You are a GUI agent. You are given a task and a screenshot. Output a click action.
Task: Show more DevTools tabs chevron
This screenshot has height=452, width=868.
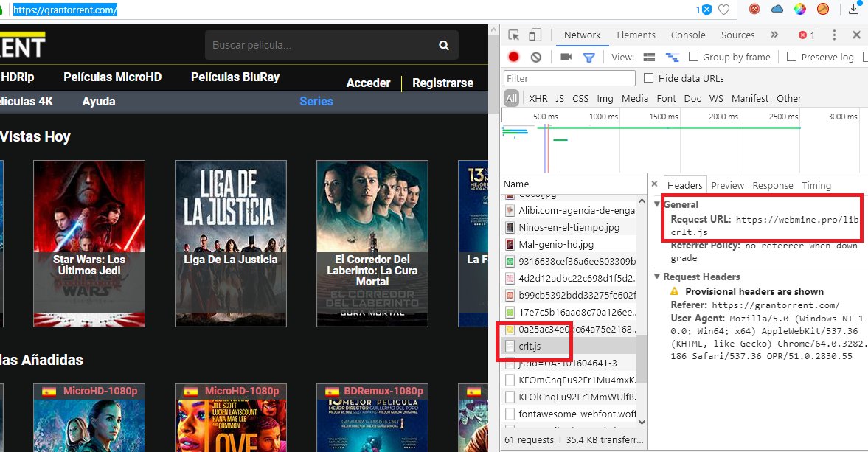click(x=774, y=35)
